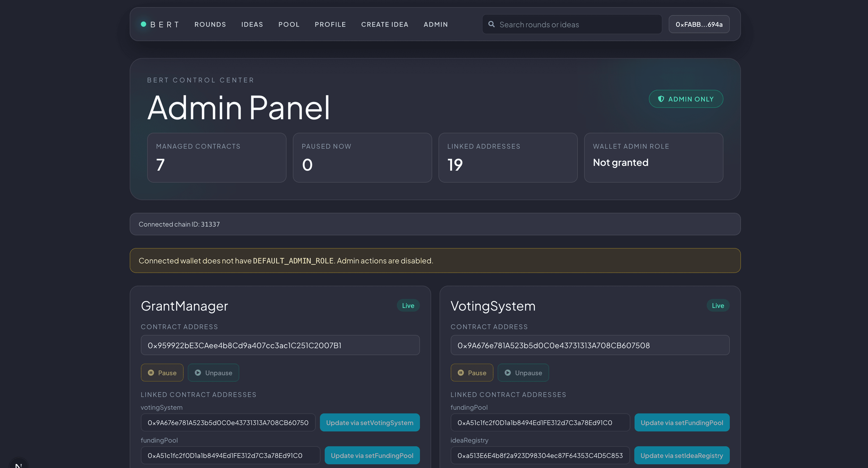Click Update via setFundingPool in VotingSystem
Screen dimensions: 868x468
(682, 422)
